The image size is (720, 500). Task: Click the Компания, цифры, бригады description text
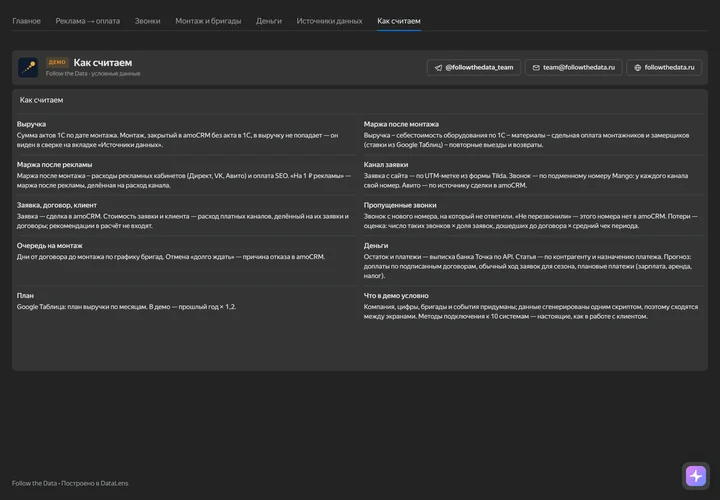531,312
